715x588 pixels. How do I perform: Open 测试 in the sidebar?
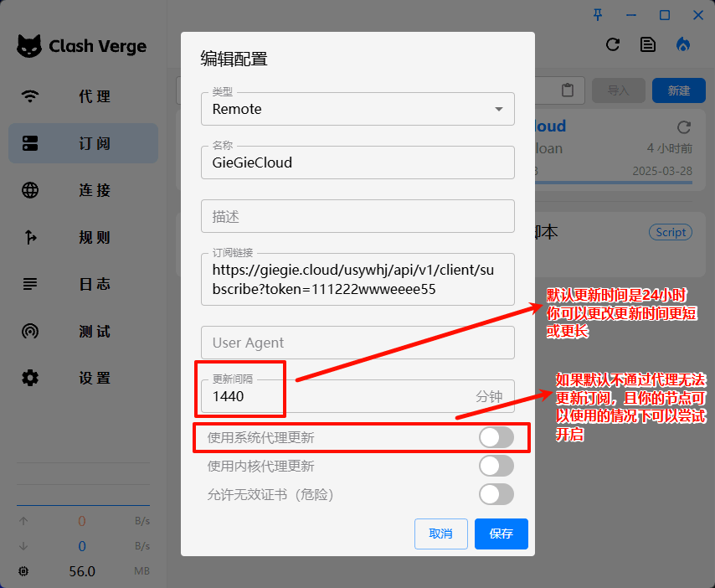coord(83,331)
